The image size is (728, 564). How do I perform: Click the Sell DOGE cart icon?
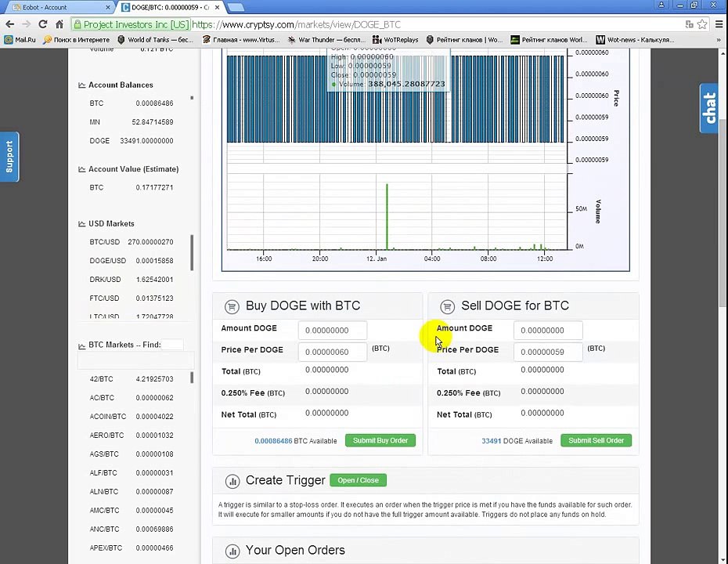coord(447,306)
